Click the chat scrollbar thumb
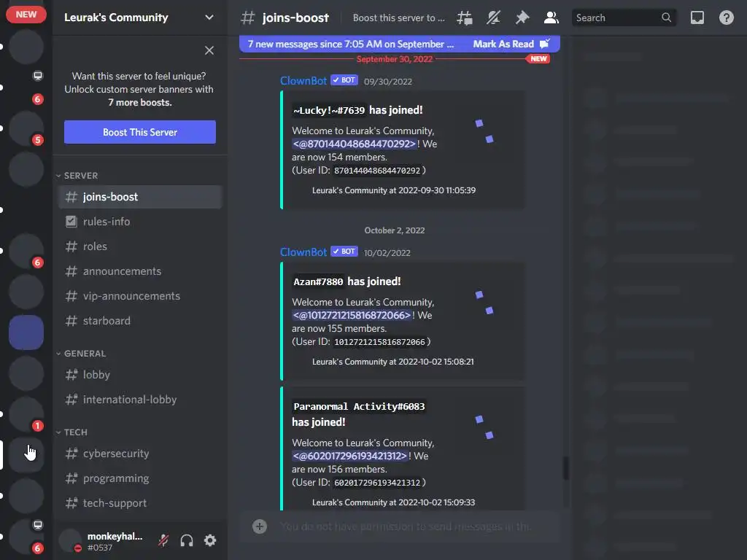Screen dimensions: 747x560 coord(565,468)
